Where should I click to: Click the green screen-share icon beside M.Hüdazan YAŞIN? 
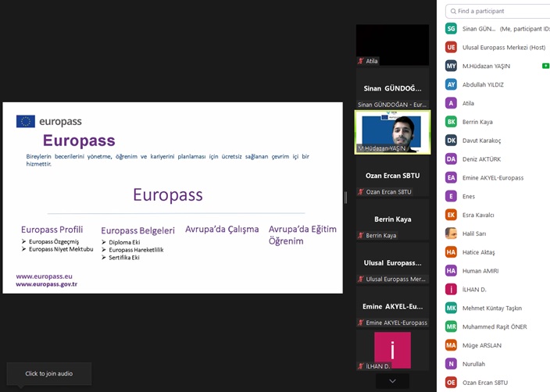pyautogui.click(x=545, y=66)
